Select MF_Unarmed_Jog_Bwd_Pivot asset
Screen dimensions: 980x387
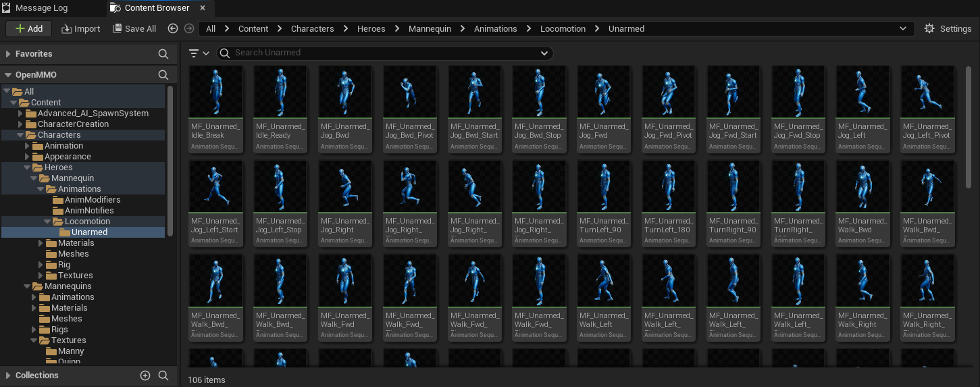point(410,109)
